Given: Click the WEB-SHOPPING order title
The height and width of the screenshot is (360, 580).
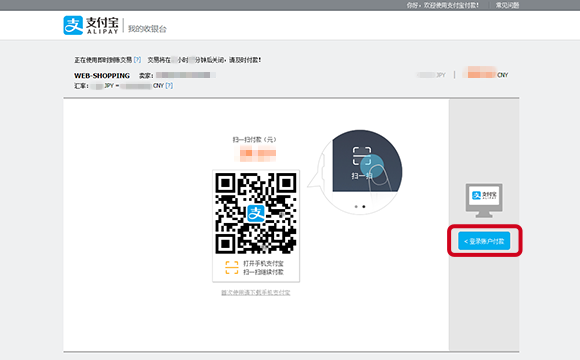Looking at the screenshot, I should pyautogui.click(x=102, y=75).
